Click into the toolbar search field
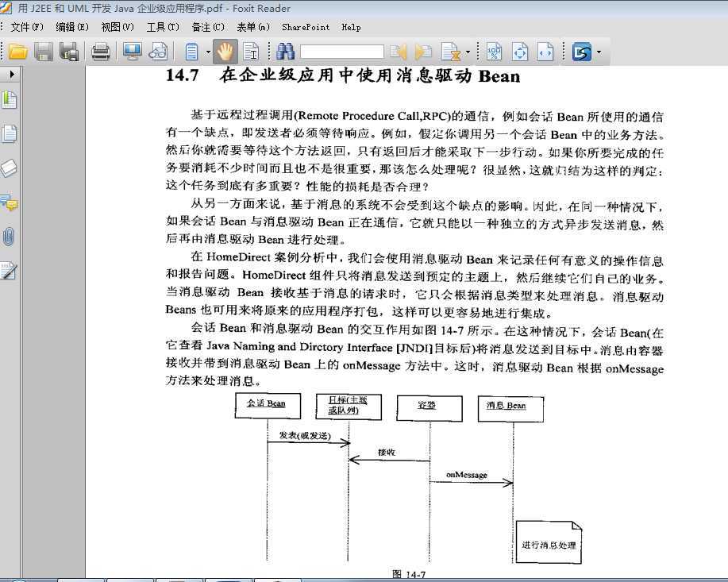This screenshot has height=582, width=728. coord(341,52)
